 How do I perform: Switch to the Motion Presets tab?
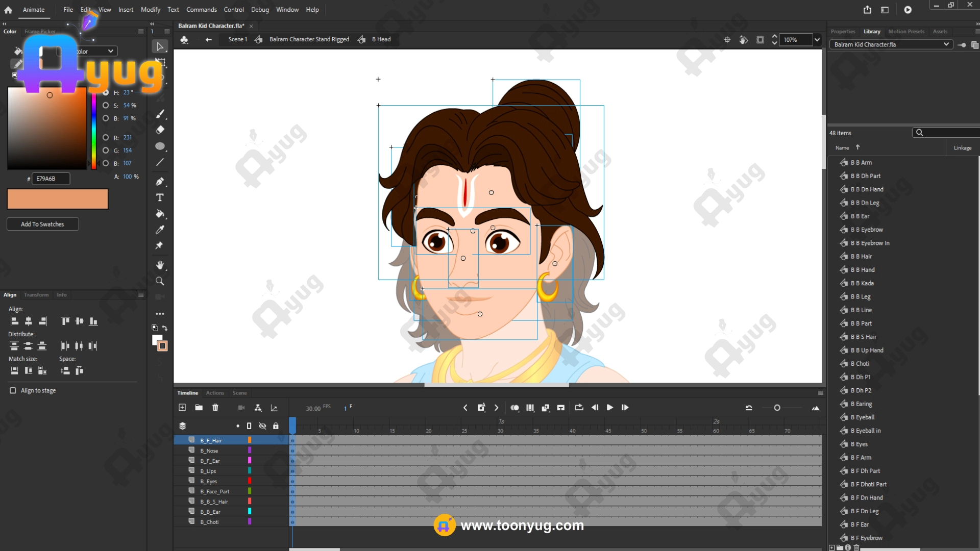[x=906, y=32]
